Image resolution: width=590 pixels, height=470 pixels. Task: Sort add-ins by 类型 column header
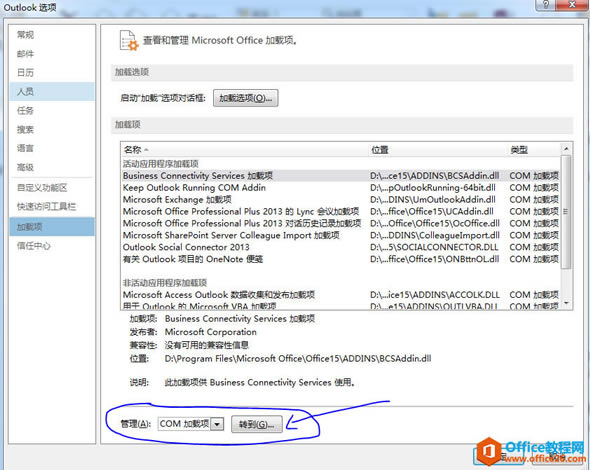tap(534, 150)
